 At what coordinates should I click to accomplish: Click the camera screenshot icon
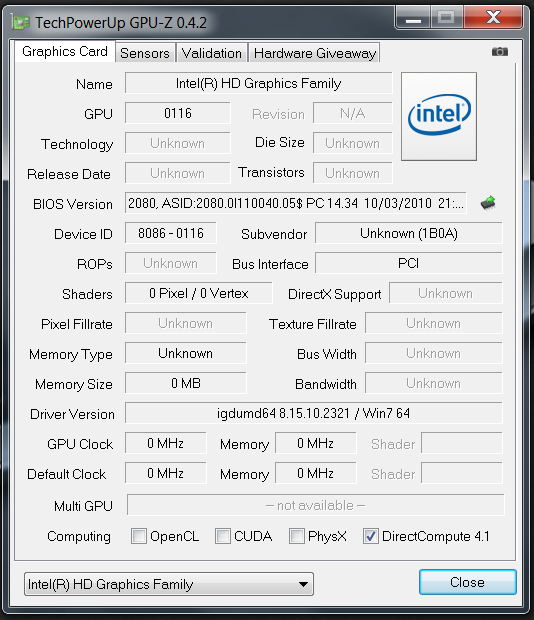click(500, 52)
